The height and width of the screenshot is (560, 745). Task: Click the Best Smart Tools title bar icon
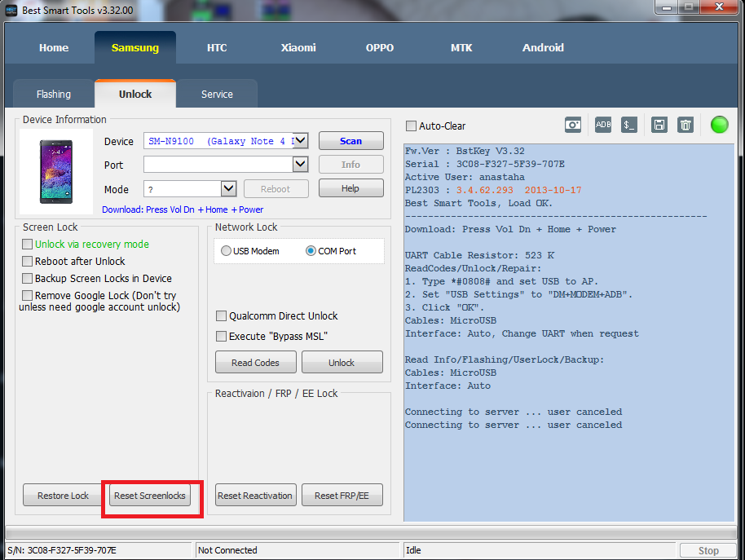tap(11, 10)
